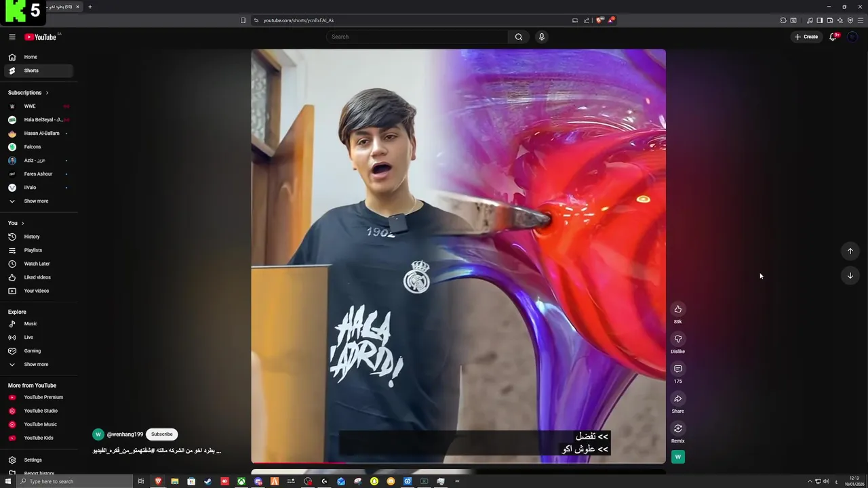
Task: Share this Short
Action: [x=677, y=399]
